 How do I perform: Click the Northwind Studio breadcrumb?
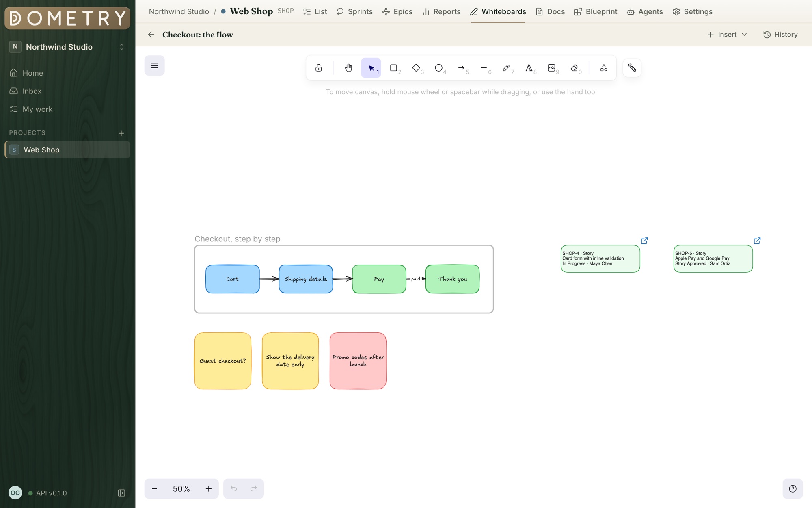tap(179, 11)
